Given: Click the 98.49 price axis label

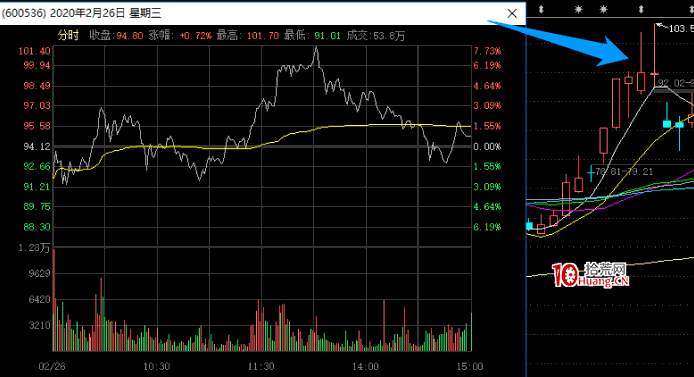Looking at the screenshot, I should click(37, 85).
